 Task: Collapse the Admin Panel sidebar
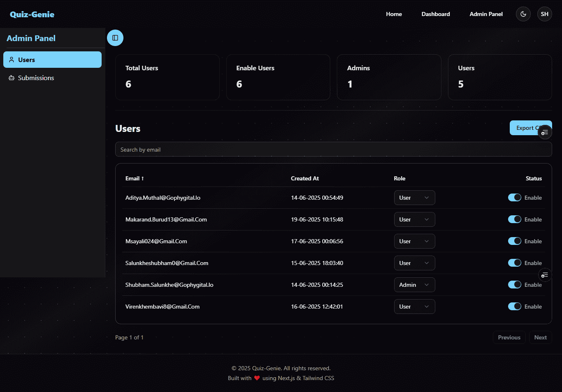click(x=115, y=37)
